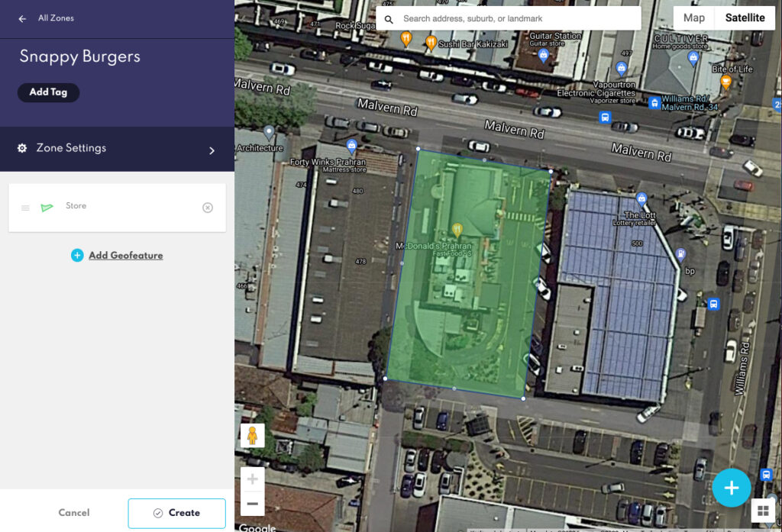The width and height of the screenshot is (782, 532).
Task: Select the green Store polygon icon
Action: pyautogui.click(x=47, y=208)
